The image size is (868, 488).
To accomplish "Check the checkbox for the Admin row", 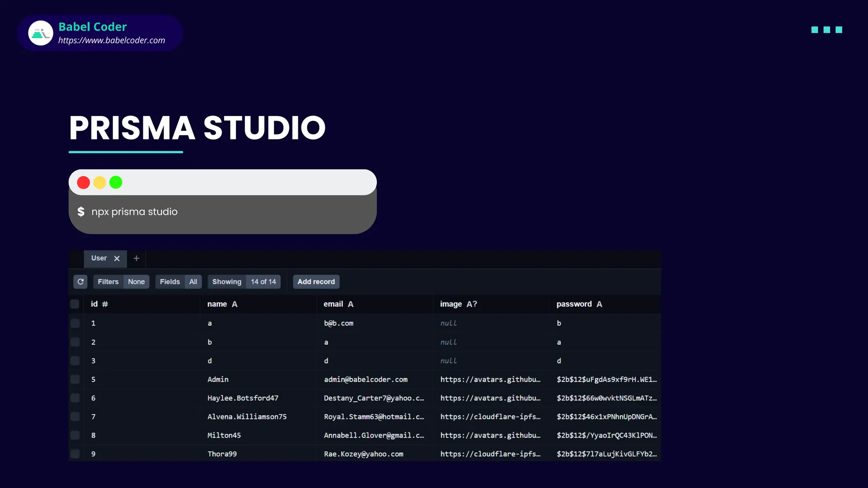I will pos(75,379).
